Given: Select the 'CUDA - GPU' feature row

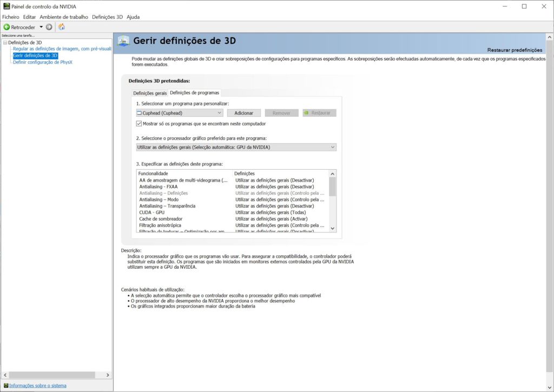Looking at the screenshot, I should [233, 212].
